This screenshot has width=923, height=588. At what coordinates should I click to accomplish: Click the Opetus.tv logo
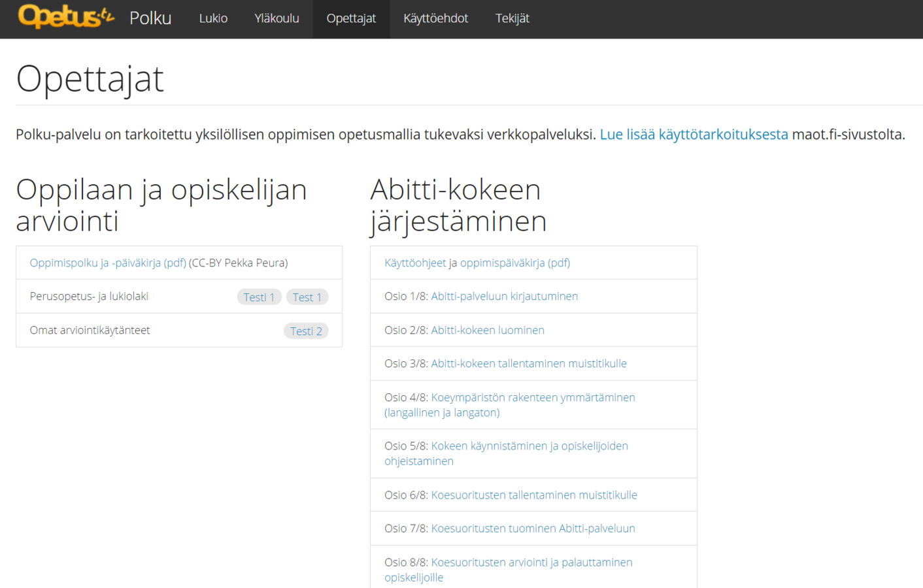point(66,16)
